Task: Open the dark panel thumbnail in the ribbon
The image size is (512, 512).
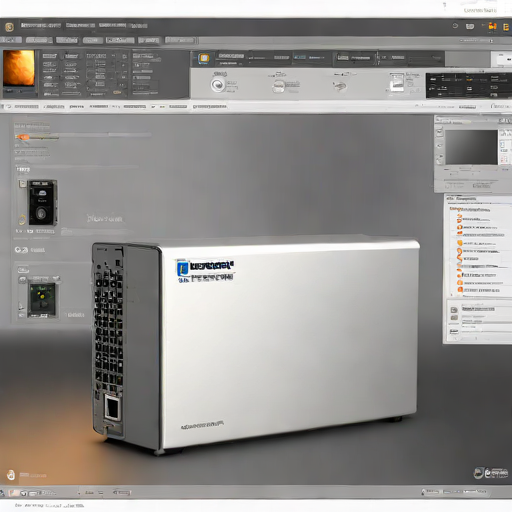Action: pos(468,86)
